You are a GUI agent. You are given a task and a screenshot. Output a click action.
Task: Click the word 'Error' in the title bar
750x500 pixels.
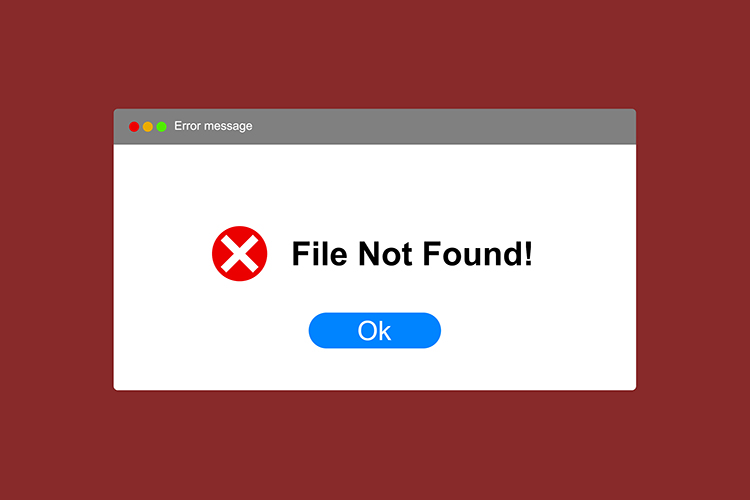(188, 126)
